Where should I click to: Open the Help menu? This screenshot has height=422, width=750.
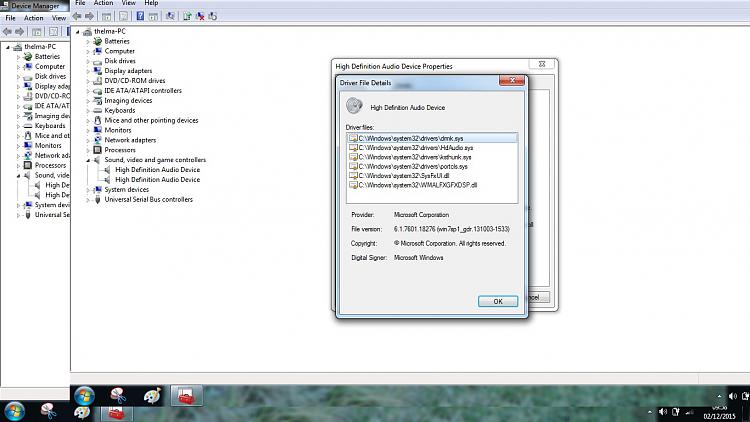[x=151, y=3]
